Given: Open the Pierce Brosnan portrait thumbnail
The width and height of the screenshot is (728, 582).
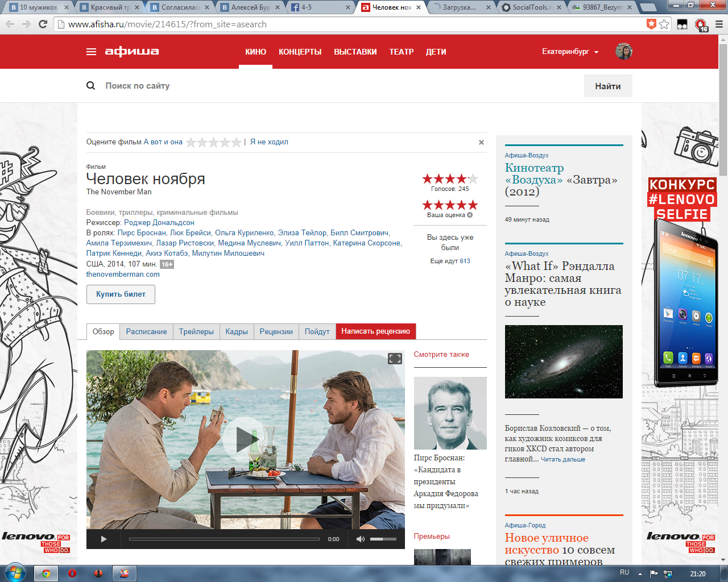Looking at the screenshot, I should [x=450, y=413].
